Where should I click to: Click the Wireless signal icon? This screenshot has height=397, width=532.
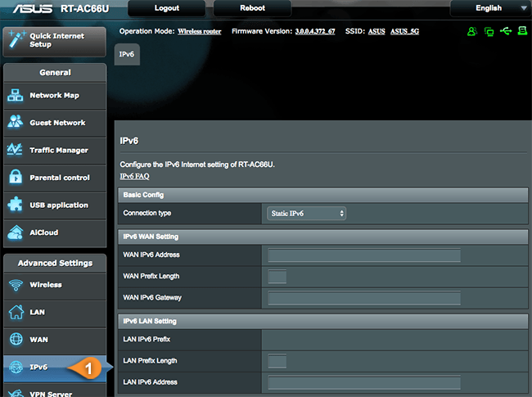[x=16, y=285]
